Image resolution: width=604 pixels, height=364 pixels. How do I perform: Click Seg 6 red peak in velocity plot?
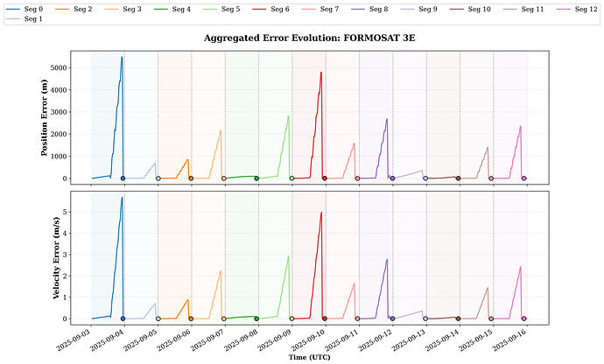(321, 213)
